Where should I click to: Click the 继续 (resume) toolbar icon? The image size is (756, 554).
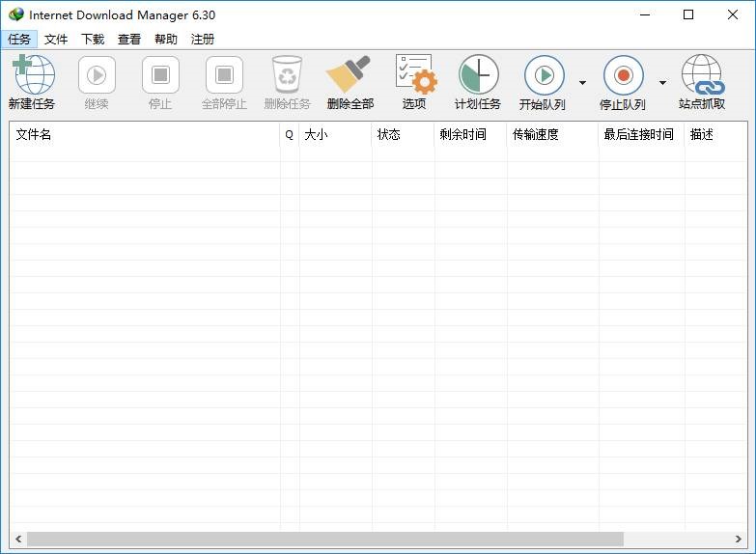point(97,74)
